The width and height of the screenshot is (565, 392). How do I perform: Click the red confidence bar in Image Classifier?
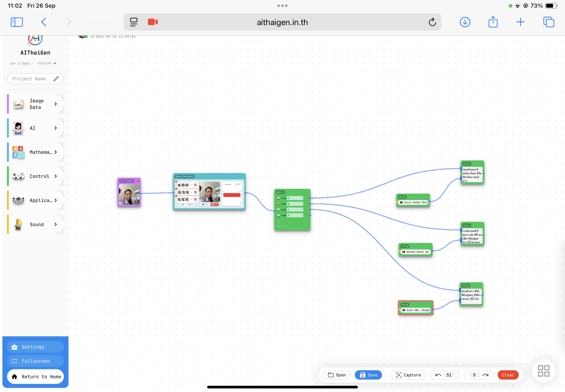pos(232,195)
